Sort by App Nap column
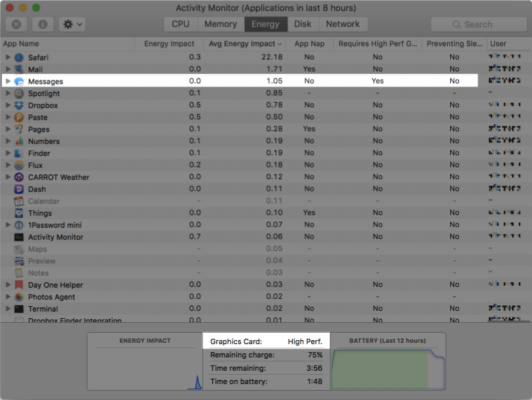Image resolution: width=532 pixels, height=400 pixels. pos(309,44)
